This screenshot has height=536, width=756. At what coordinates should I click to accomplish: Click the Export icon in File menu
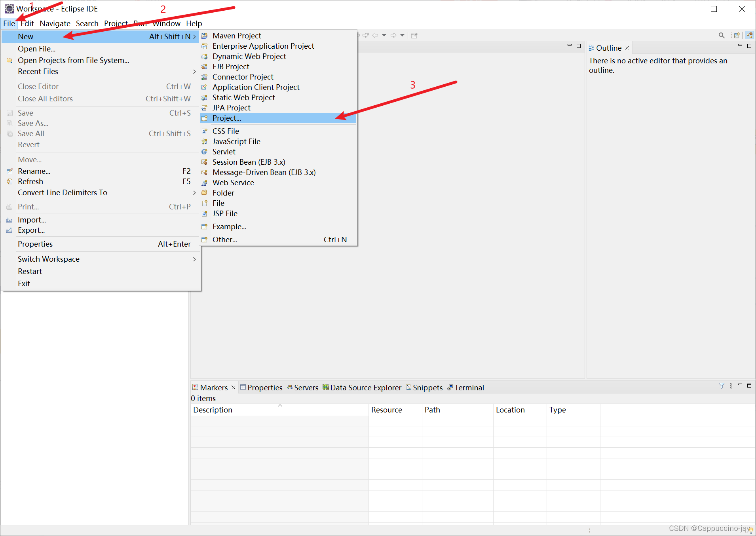9,230
